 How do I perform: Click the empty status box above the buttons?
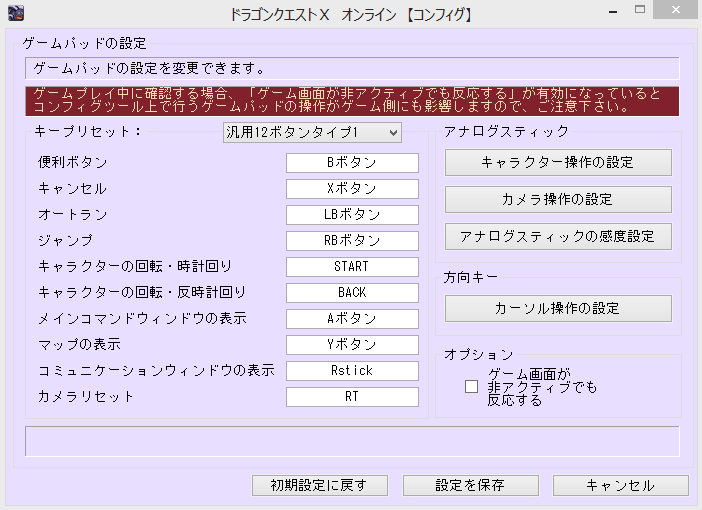(x=352, y=441)
